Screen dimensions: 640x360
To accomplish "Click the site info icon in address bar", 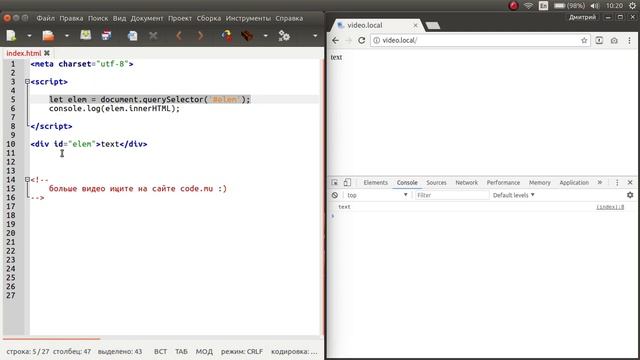I will coord(376,40).
